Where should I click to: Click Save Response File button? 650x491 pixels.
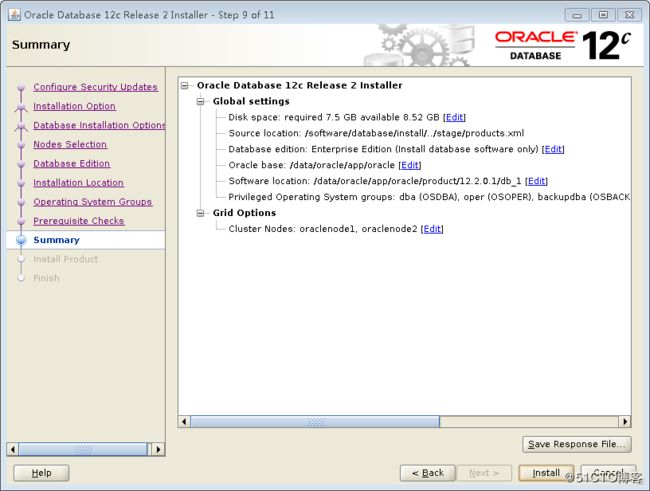coord(577,444)
